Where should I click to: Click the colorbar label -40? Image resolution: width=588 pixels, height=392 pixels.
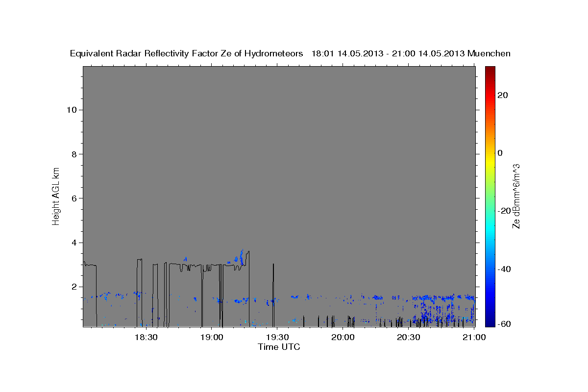(505, 269)
